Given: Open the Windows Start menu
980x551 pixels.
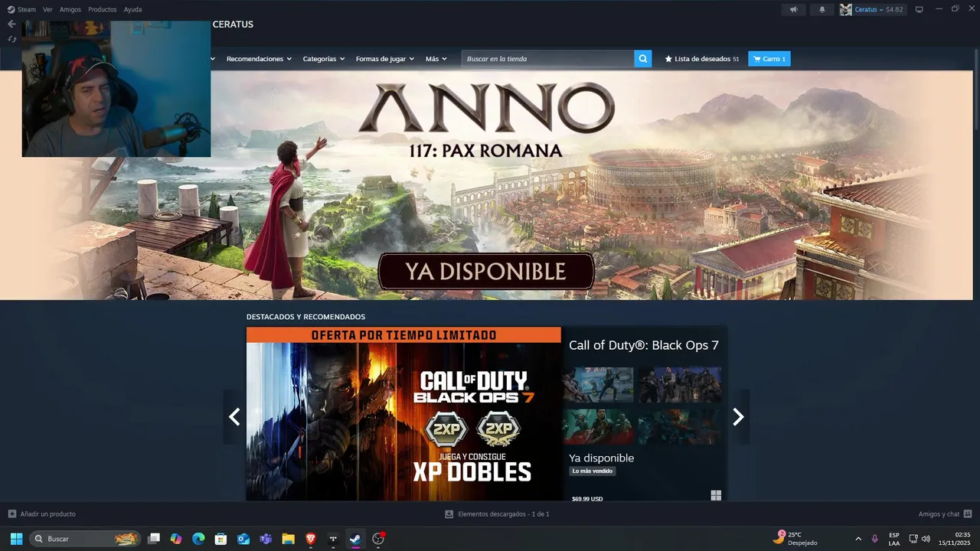Looking at the screenshot, I should 16,539.
